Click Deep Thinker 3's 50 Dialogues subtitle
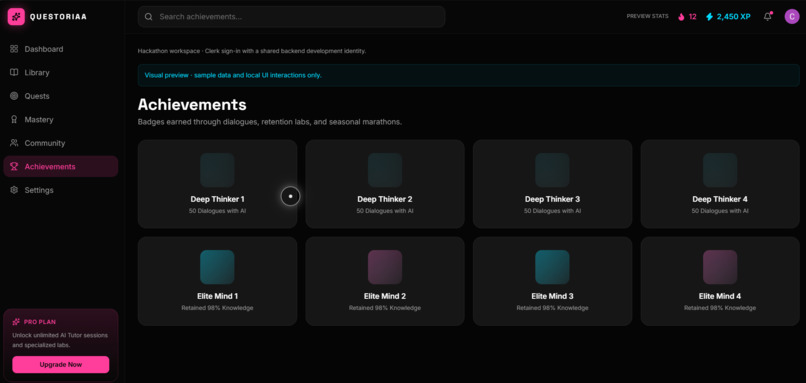Screen dimensions: 806x383 tap(553, 211)
